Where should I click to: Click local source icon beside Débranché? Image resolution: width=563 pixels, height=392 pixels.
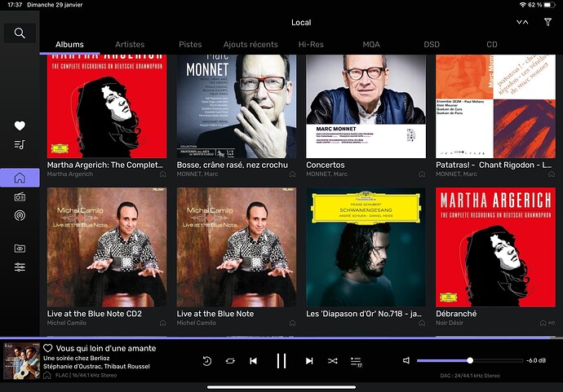(x=543, y=324)
